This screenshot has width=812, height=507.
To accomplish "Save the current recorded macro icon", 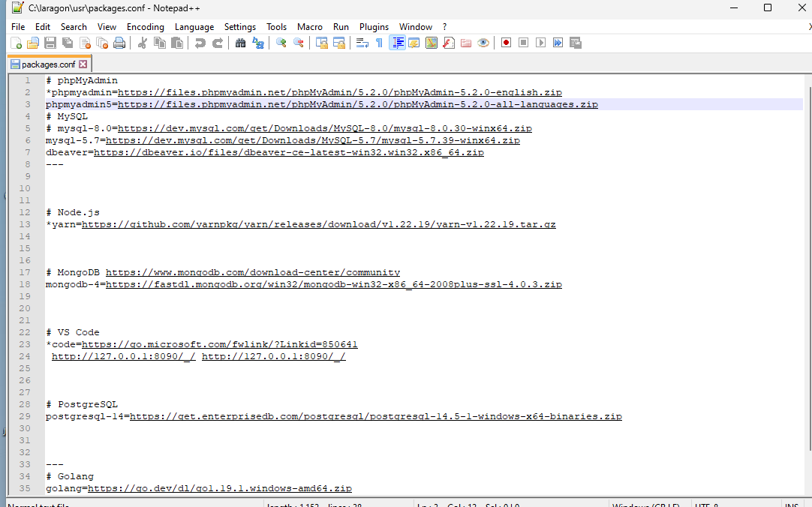I will 576,43.
